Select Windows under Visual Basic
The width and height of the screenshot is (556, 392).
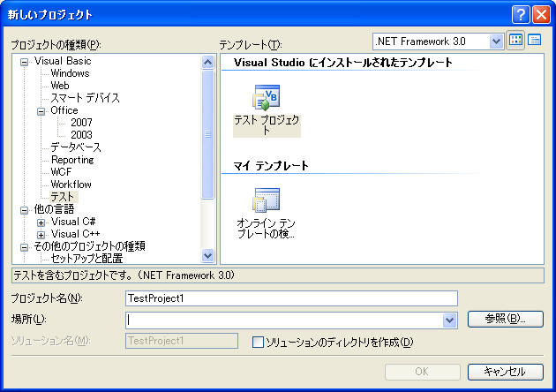pyautogui.click(x=70, y=73)
